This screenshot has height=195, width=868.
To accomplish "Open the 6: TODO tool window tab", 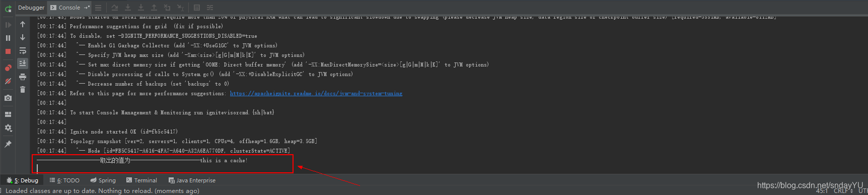I will coord(64,180).
